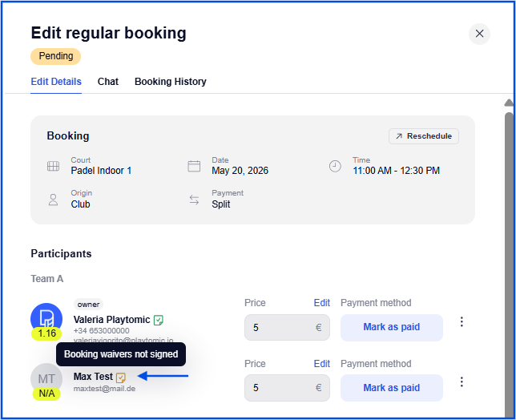Click the scrollbar up arrow
The width and height of the screenshot is (516, 420).
tap(509, 103)
